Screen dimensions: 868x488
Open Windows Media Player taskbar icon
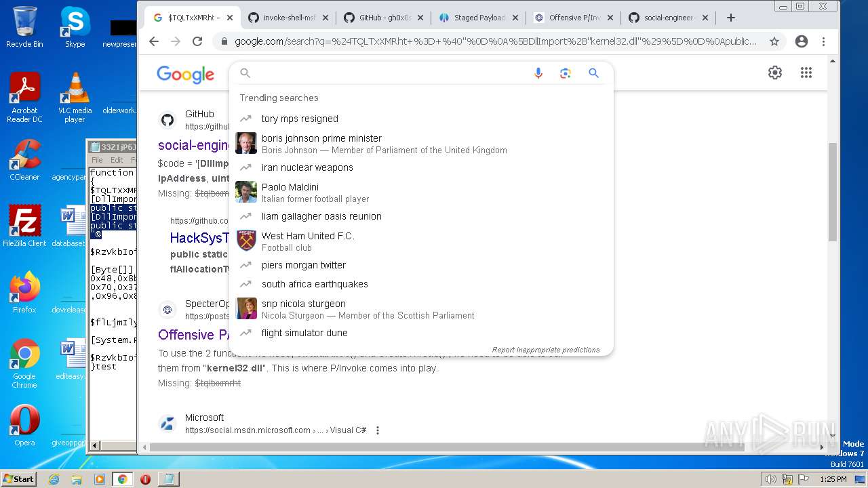[100, 479]
